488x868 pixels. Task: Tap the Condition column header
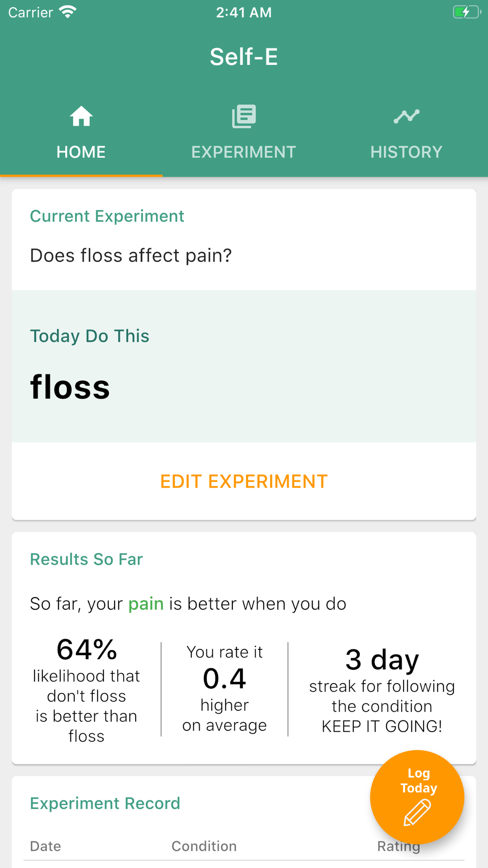204,846
